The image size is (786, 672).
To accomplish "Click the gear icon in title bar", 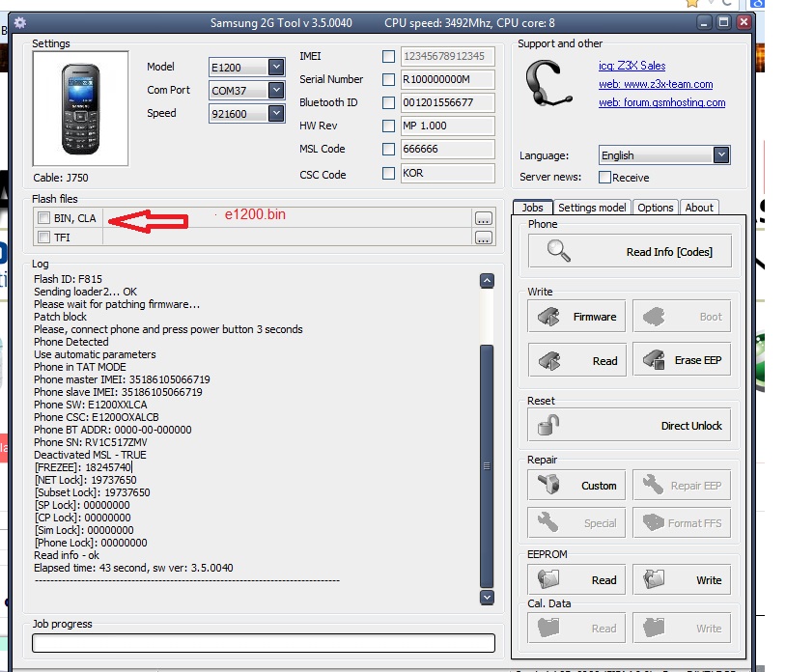I will (x=20, y=22).
